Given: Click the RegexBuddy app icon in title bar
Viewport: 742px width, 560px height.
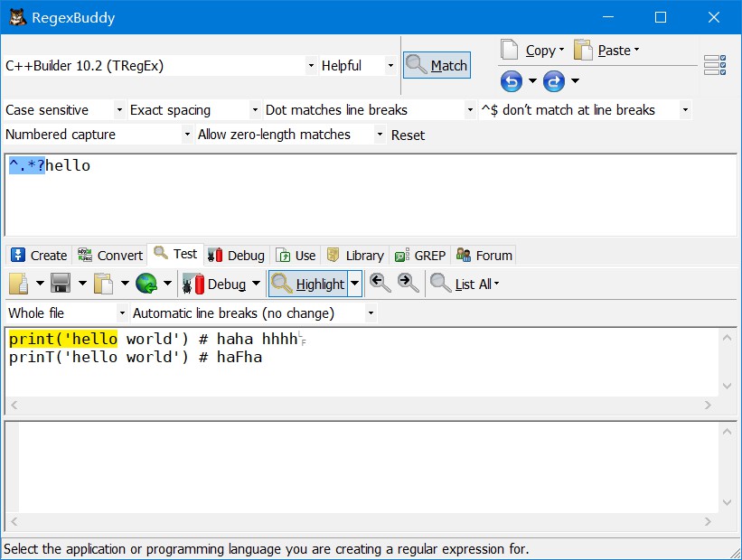Looking at the screenshot, I should pyautogui.click(x=17, y=17).
